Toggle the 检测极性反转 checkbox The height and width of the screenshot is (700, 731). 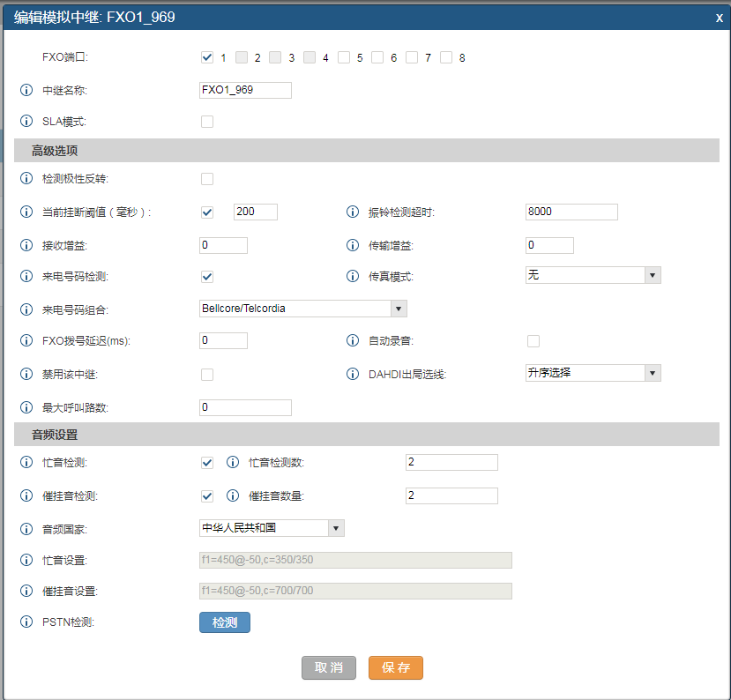207,180
